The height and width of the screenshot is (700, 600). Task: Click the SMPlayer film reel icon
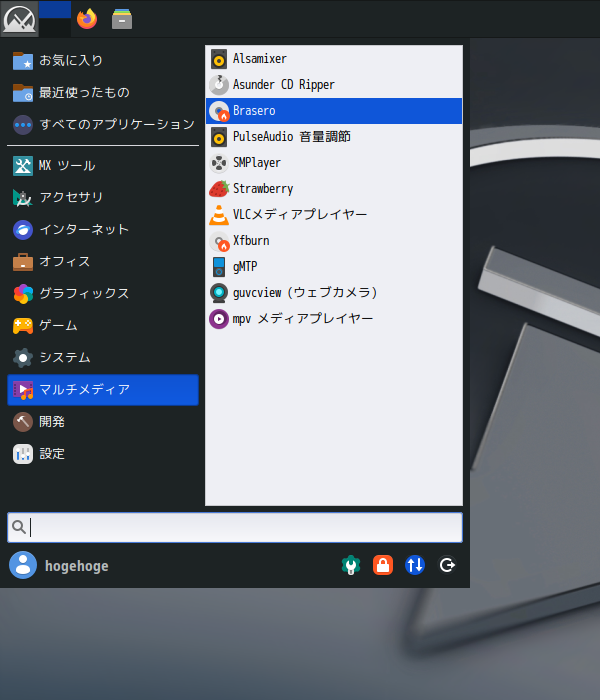coord(219,163)
